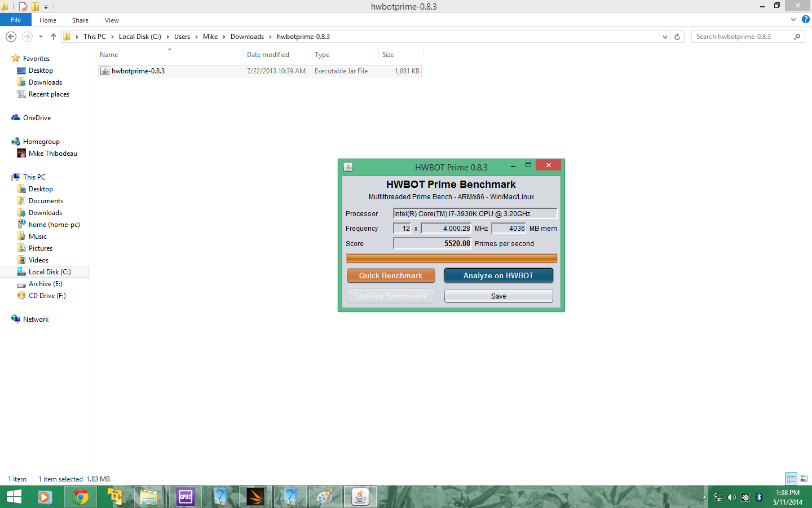Open CD Drive (F:)

point(47,296)
